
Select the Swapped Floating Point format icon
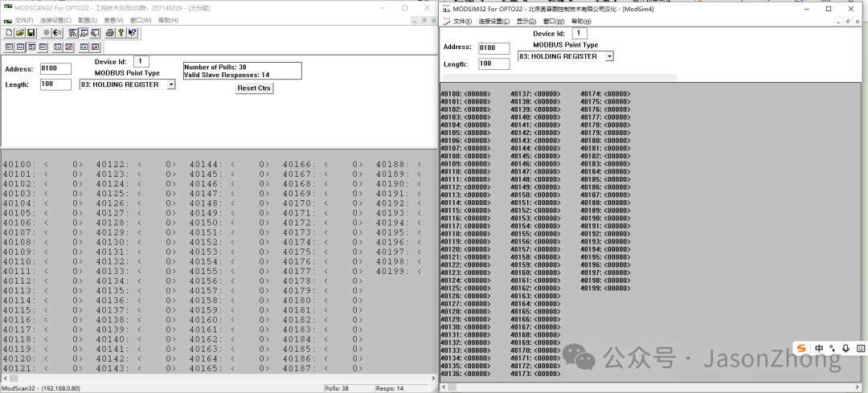coord(68,47)
